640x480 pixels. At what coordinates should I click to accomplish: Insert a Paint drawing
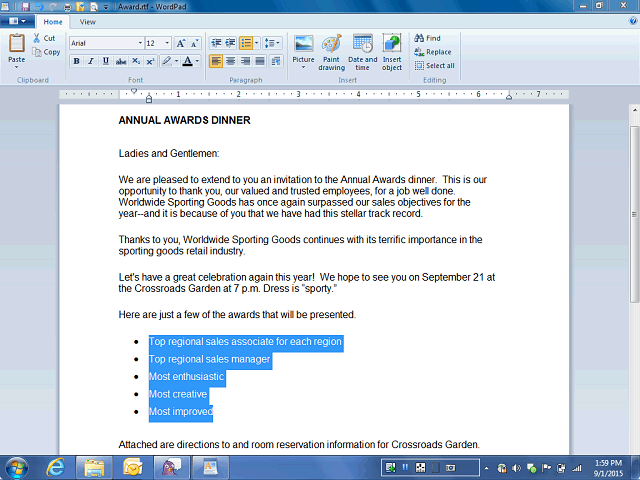331,52
